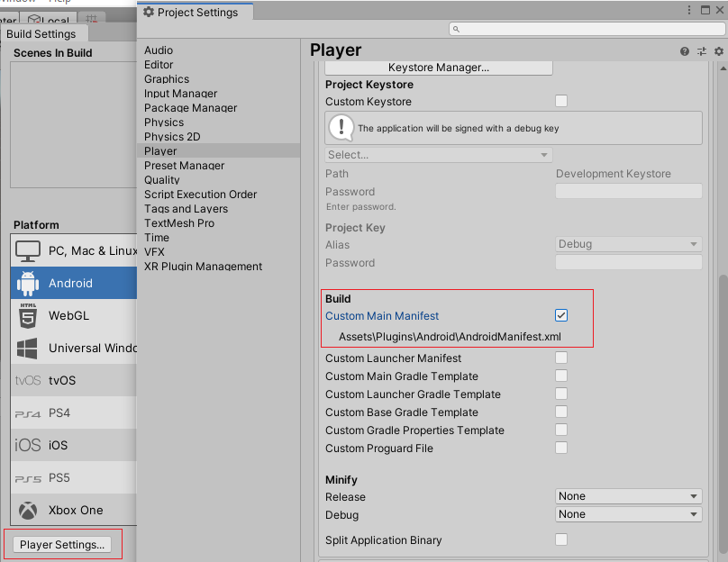Click the debug key warning icon
Screen dimensions: 728x562
click(341, 128)
